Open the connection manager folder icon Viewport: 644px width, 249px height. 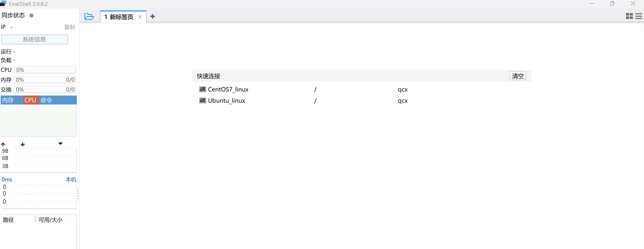pos(89,17)
